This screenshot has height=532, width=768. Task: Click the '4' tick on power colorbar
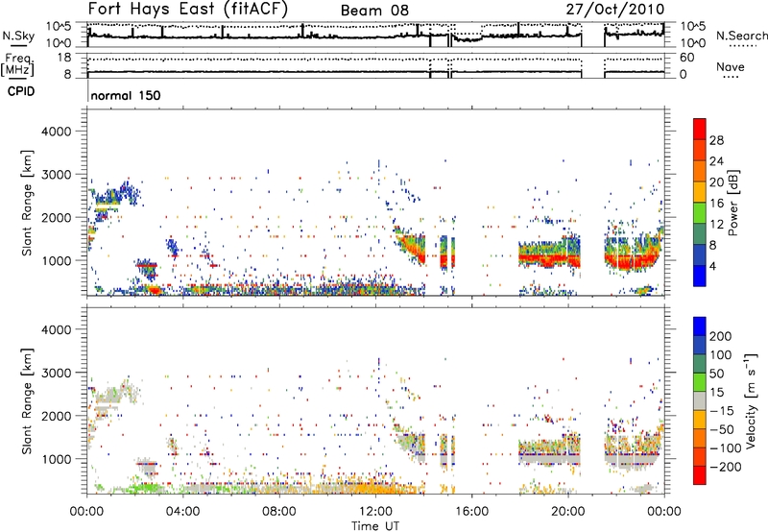712,266
